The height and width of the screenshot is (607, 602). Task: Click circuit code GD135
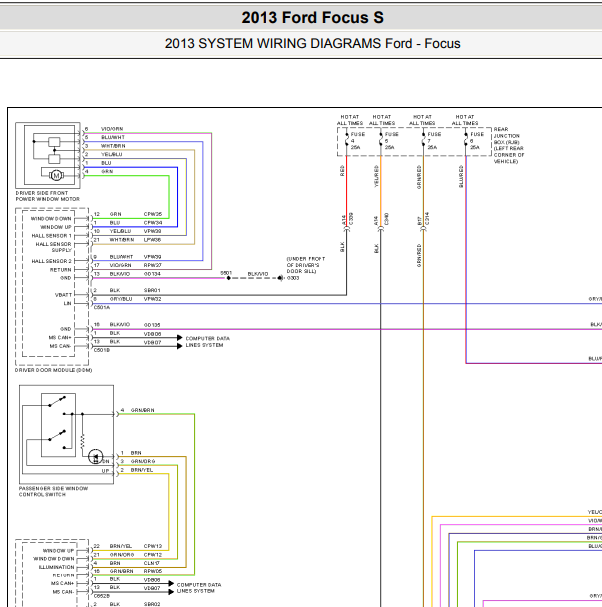(x=152, y=325)
